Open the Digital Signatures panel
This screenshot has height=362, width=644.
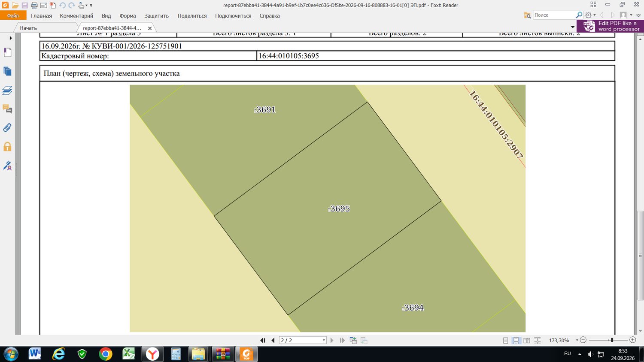coord(7,166)
